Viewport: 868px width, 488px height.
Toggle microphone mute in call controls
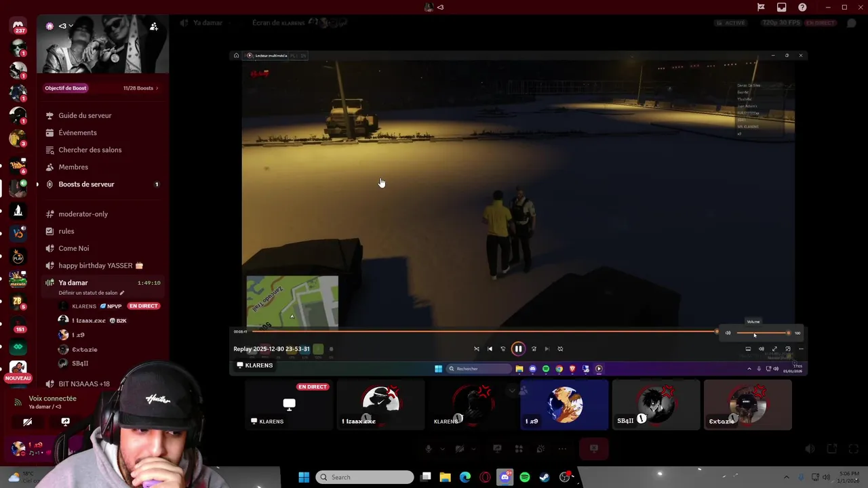coord(428,449)
